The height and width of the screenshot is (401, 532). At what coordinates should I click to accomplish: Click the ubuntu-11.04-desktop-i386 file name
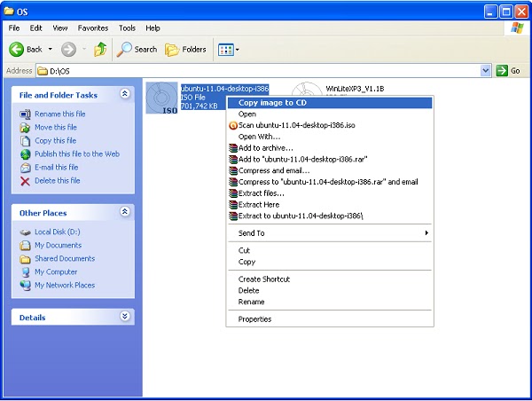224,89
